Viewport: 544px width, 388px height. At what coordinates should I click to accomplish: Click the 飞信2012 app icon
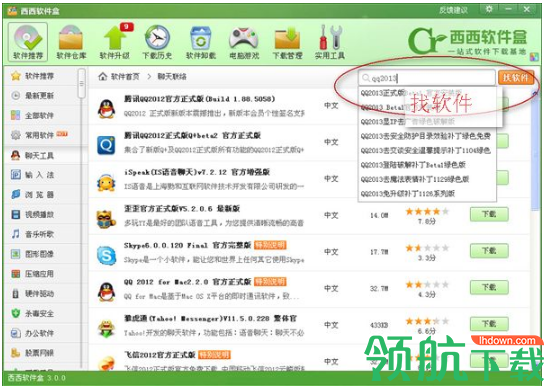click(106, 363)
